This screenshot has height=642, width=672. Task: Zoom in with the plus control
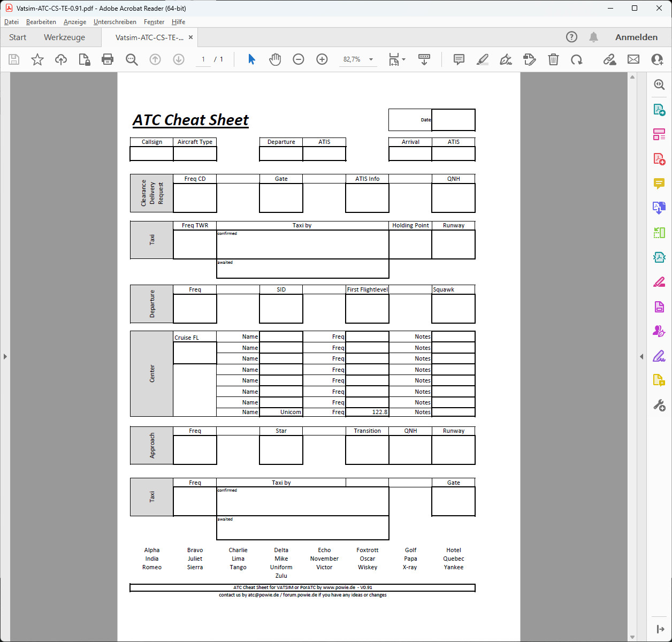[322, 59]
